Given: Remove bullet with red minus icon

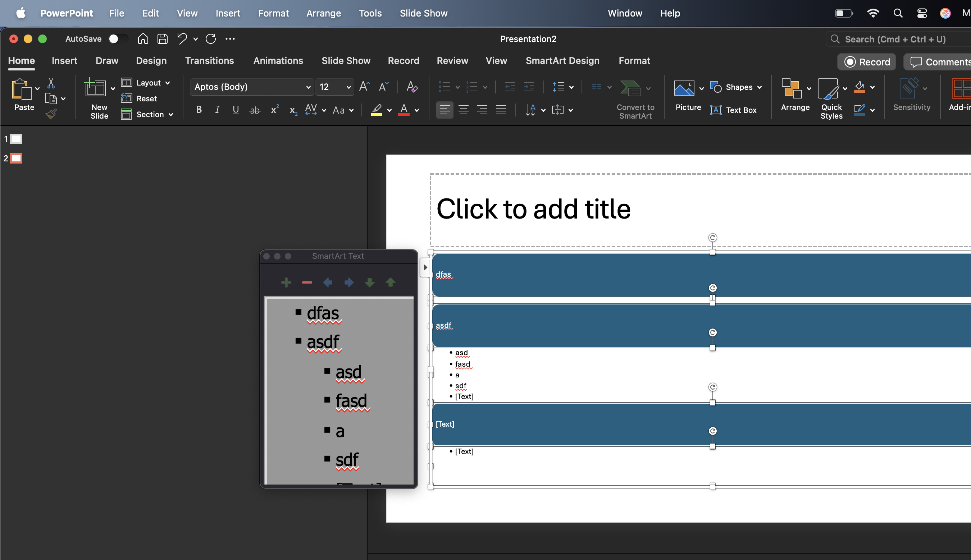Looking at the screenshot, I should coord(307,283).
